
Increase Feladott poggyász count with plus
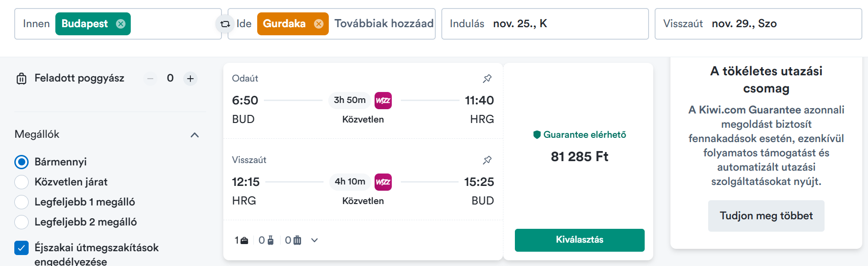pyautogui.click(x=190, y=79)
